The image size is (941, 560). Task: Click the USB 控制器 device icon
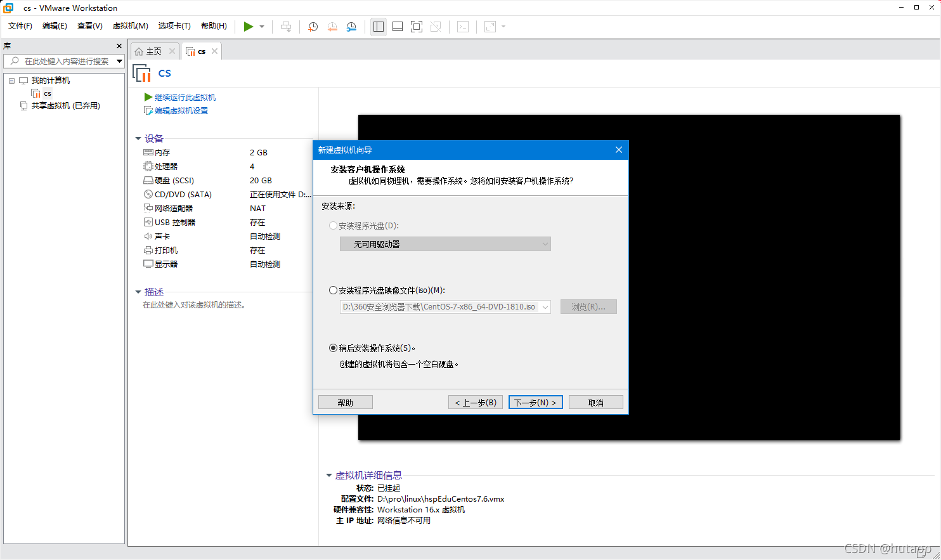[148, 222]
